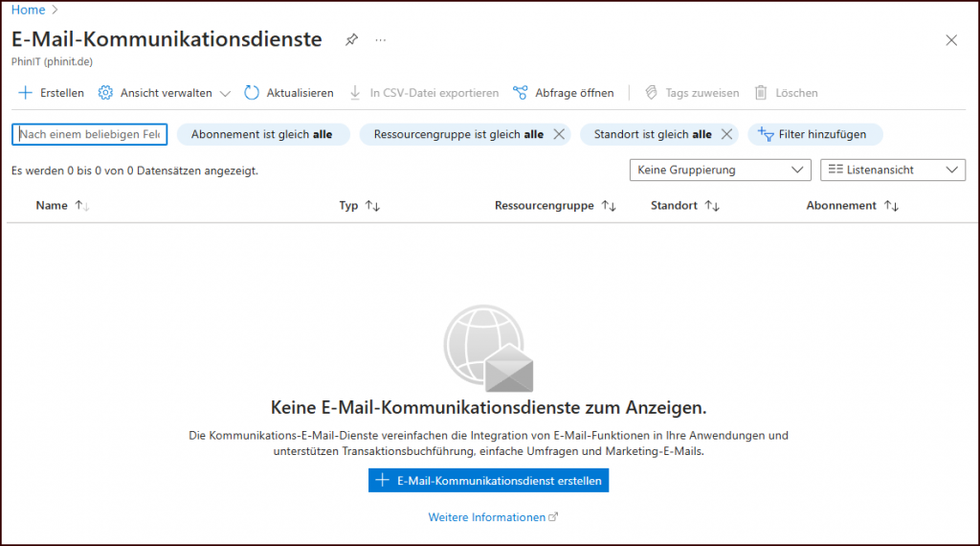The width and height of the screenshot is (980, 546).
Task: Open the Ansicht verwalten menu
Action: (x=165, y=93)
